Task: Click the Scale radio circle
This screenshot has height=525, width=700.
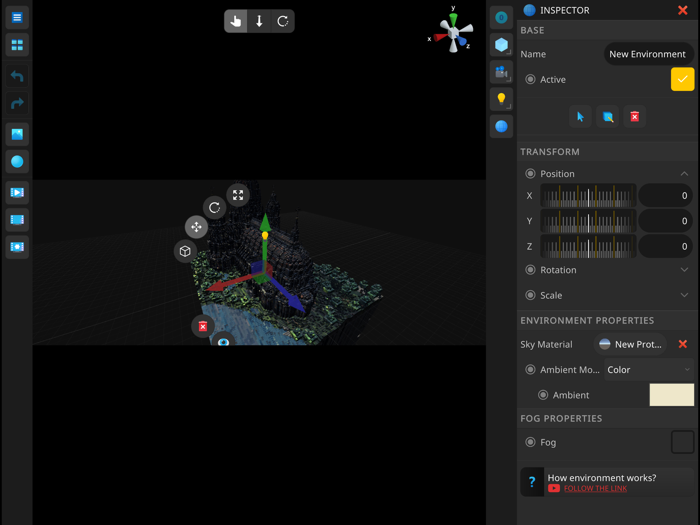Action: pos(530,295)
